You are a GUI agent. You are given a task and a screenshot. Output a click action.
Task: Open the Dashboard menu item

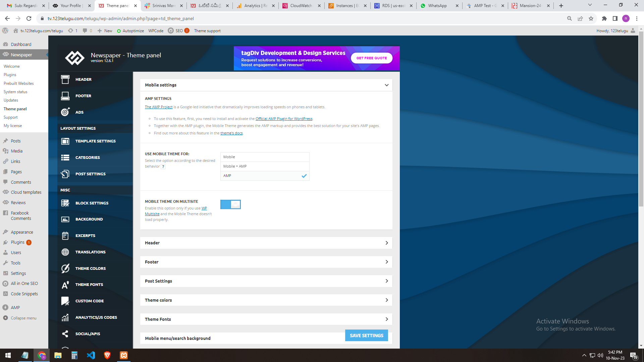tap(21, 44)
